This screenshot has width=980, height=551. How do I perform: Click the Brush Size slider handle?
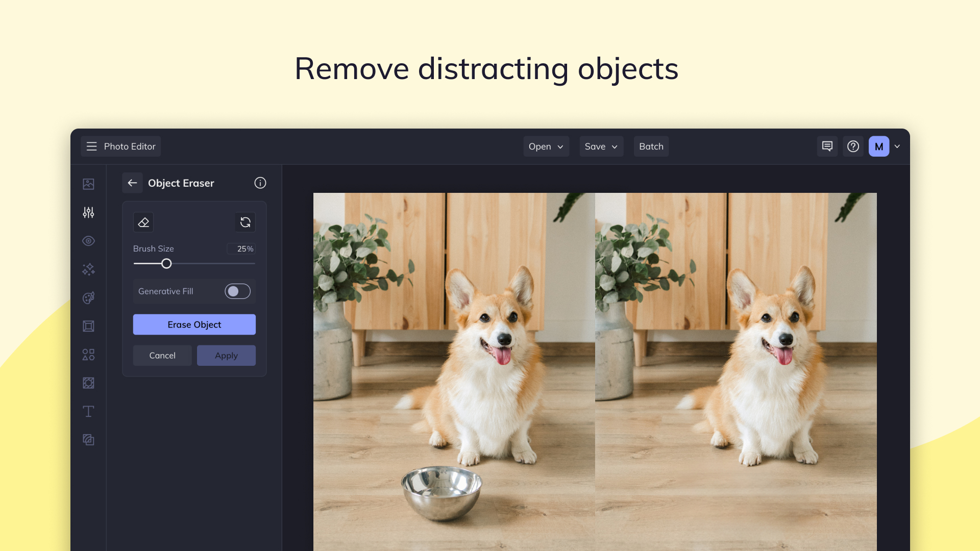(x=166, y=264)
